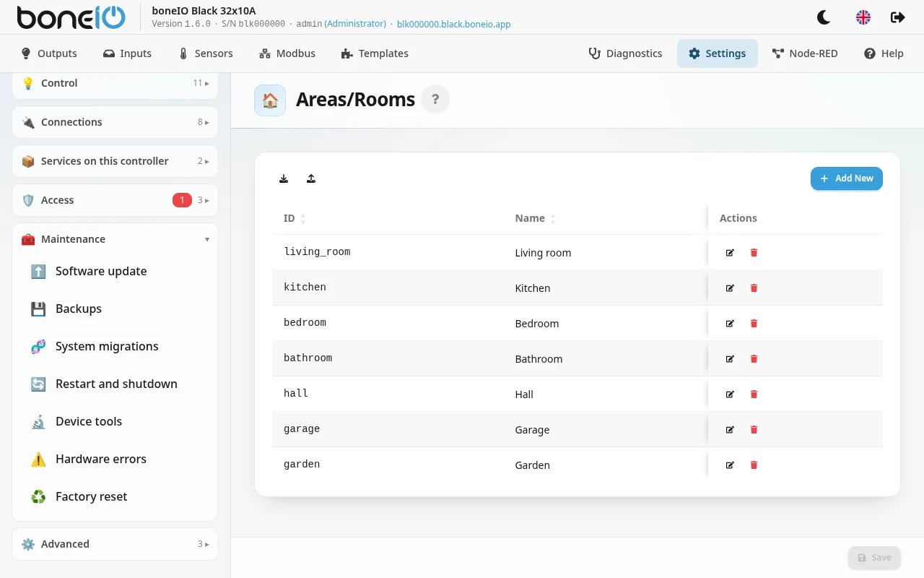
Task: Upload areas file with import icon
Action: 311,178
